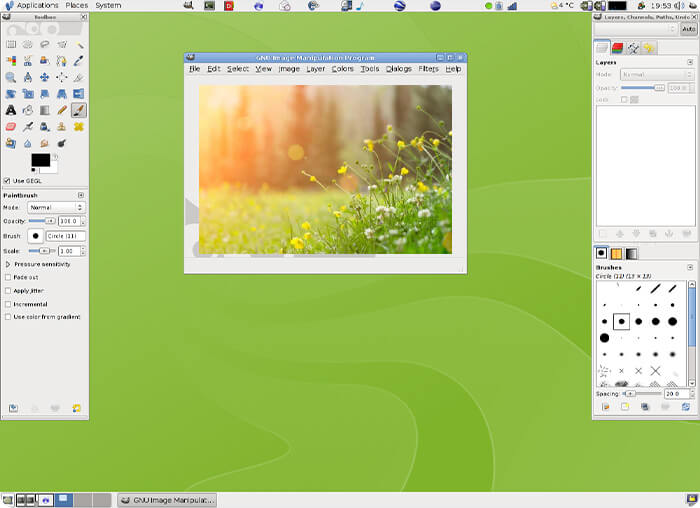Enable the Fade out option
This screenshot has height=508, width=700.
(x=8, y=277)
